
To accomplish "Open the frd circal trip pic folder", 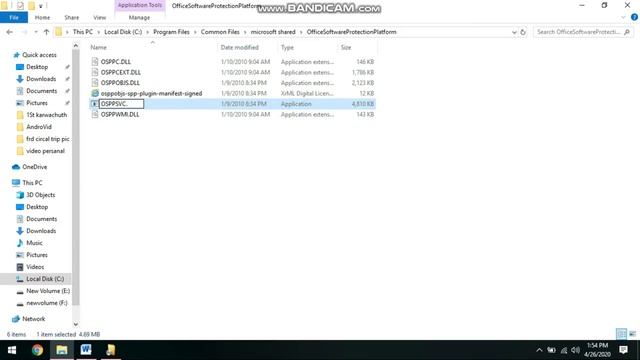I will [x=47, y=139].
